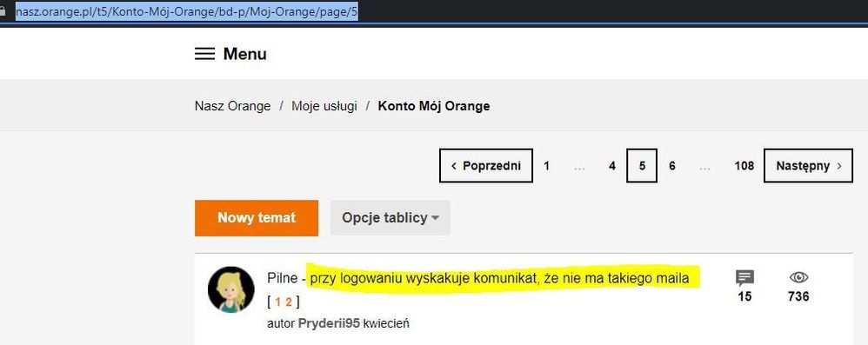This screenshot has width=868, height=345.
Task: Jump to last page 108
Action: (x=744, y=166)
